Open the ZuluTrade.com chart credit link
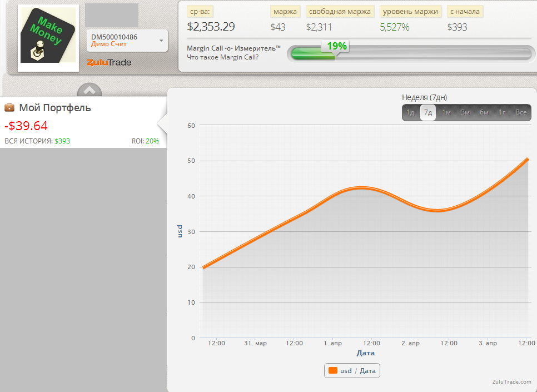The width and height of the screenshot is (537, 392). [511, 382]
